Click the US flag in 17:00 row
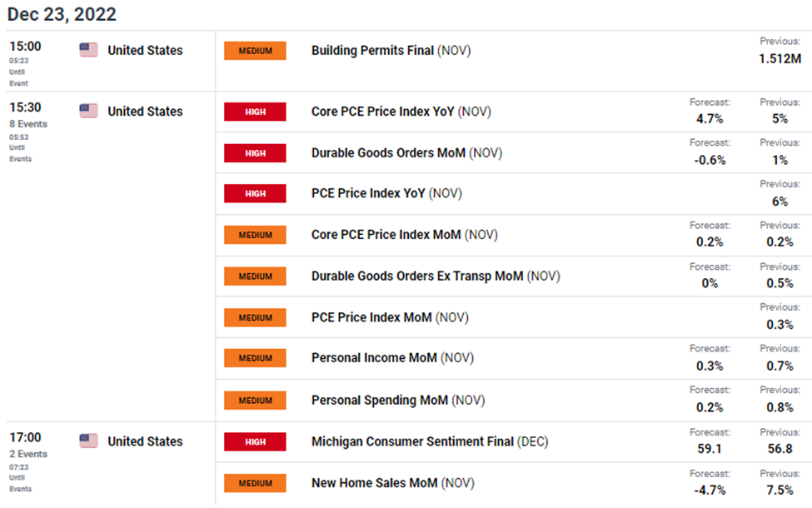This screenshot has width=812, height=508. (88, 441)
